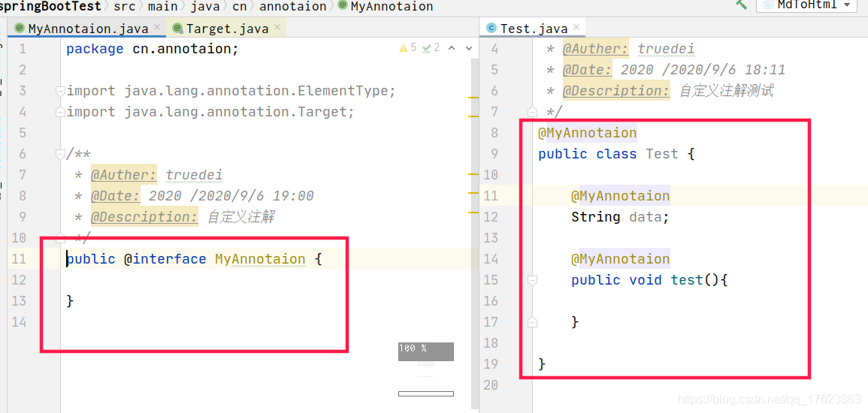The height and width of the screenshot is (413, 868).
Task: Click the @Description tag in MyAnnotaion.java
Action: (144, 217)
